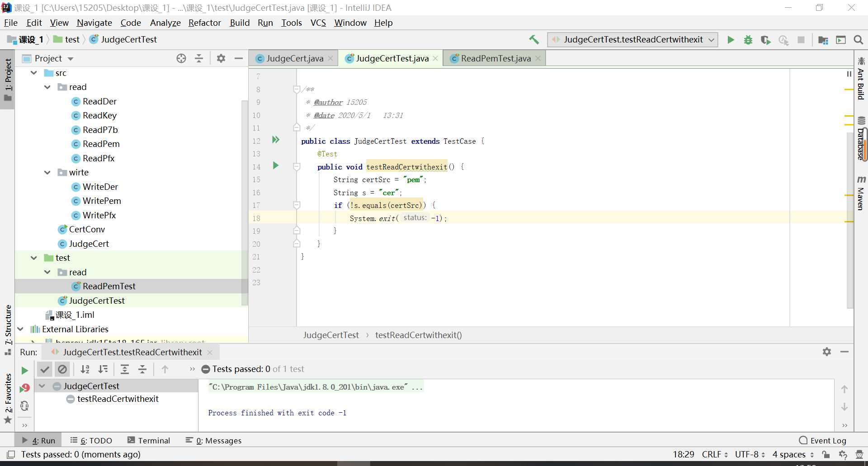Select testReadCertwithexit in test results
Image resolution: width=868 pixels, height=466 pixels.
pyautogui.click(x=118, y=399)
